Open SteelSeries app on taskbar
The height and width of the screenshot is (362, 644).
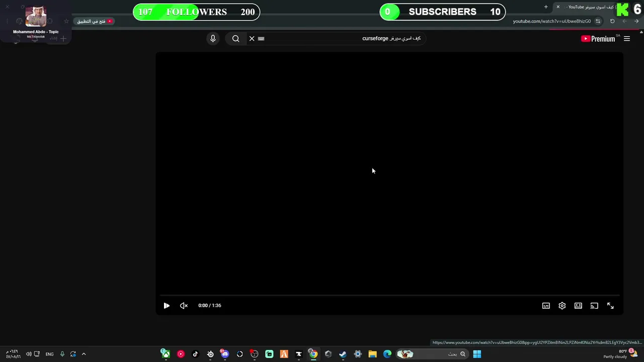[210, 354]
